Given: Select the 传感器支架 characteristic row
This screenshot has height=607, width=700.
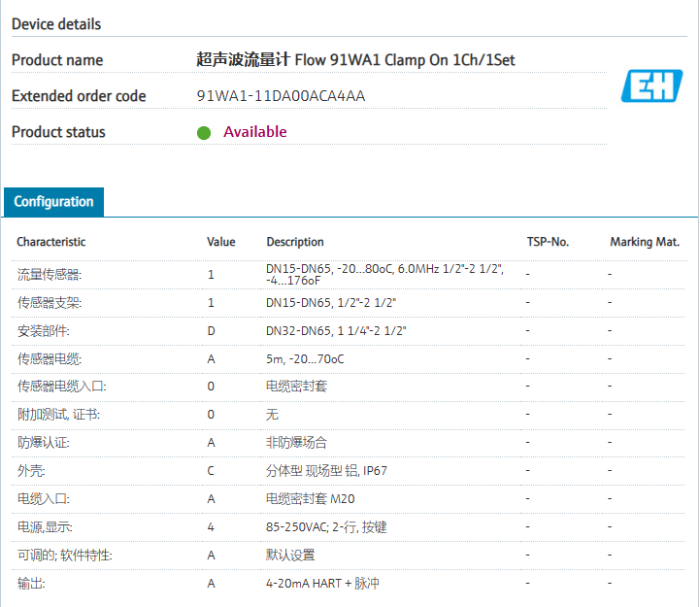Looking at the screenshot, I should pyautogui.click(x=50, y=303).
